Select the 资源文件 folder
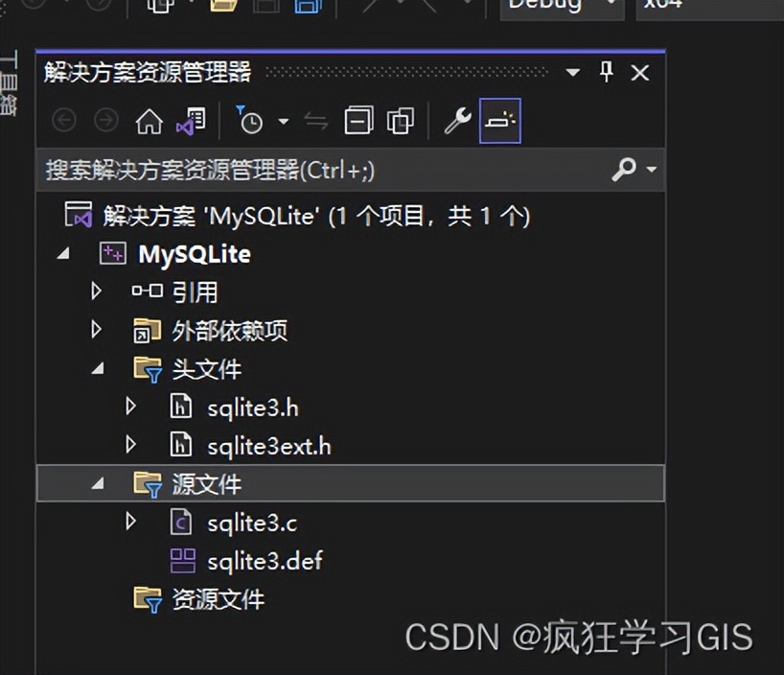This screenshot has height=675, width=784. pyautogui.click(x=218, y=599)
